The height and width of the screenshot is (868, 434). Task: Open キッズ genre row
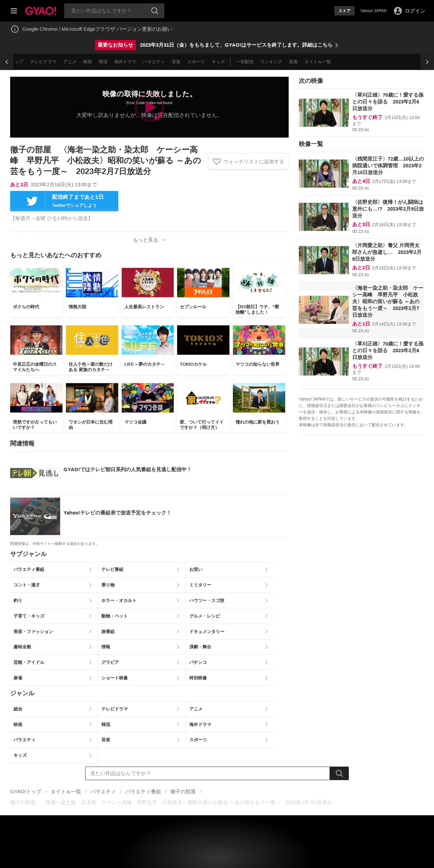[x=54, y=755]
